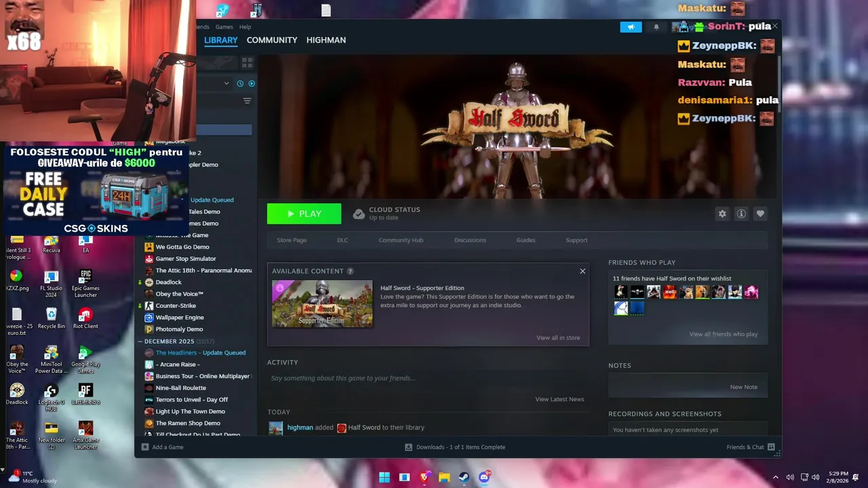Viewport: 868px width, 488px height.
Task: Click the New Note button
Action: pyautogui.click(x=743, y=387)
